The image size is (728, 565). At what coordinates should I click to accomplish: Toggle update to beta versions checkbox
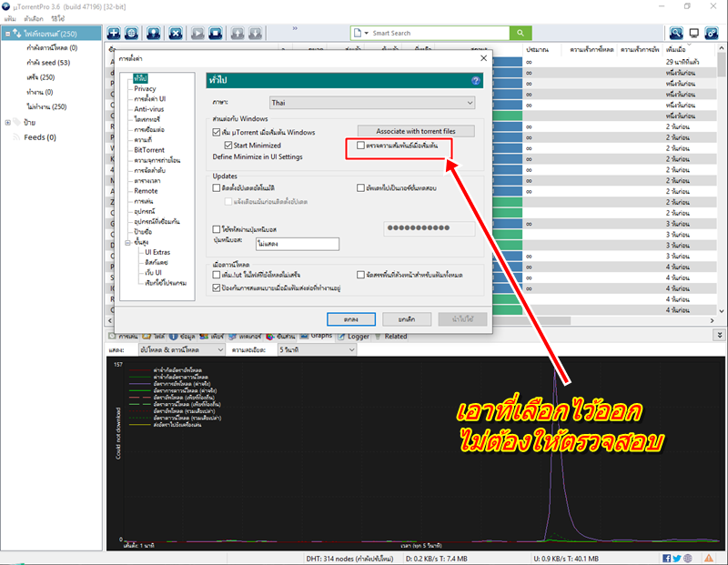pos(360,188)
